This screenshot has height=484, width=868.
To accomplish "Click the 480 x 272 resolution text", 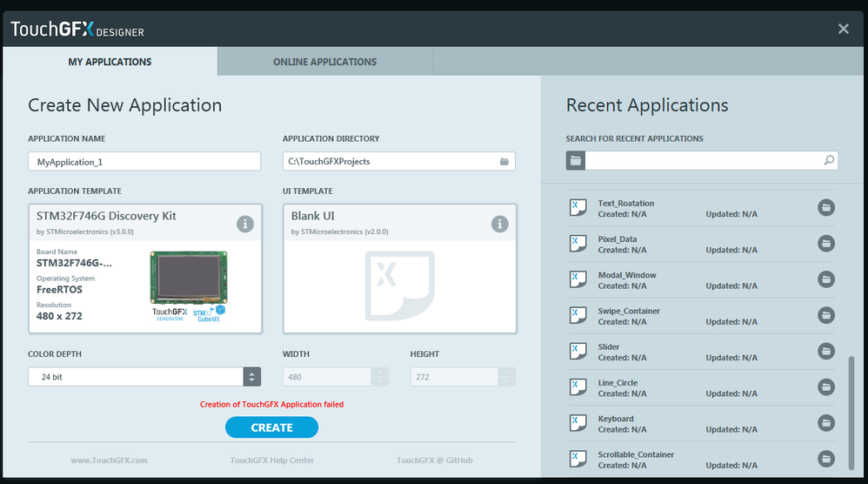I will (59, 316).
